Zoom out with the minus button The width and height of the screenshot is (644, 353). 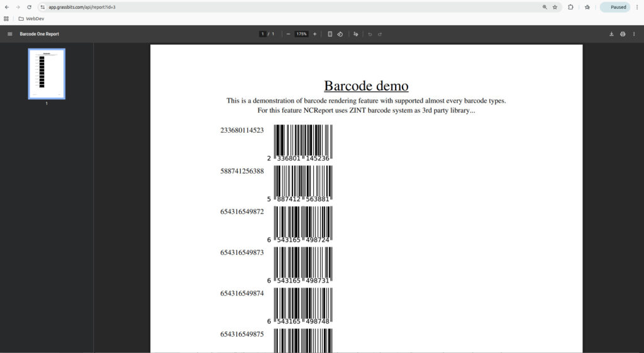(288, 34)
